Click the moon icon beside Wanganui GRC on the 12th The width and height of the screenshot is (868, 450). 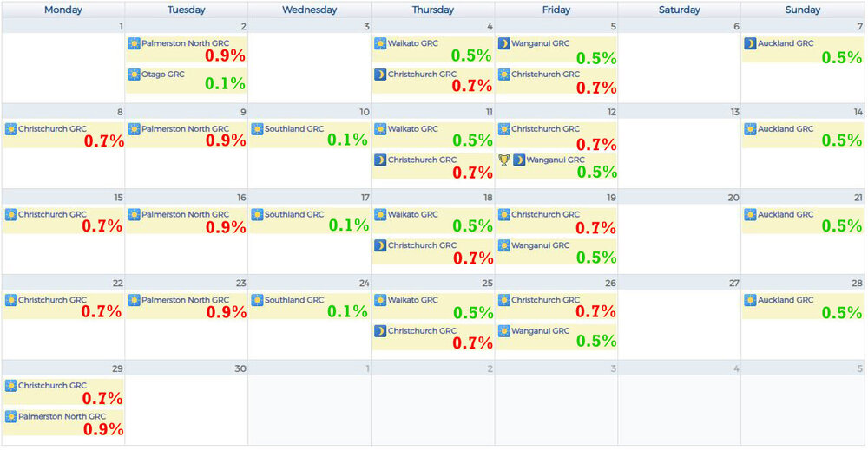coord(518,160)
